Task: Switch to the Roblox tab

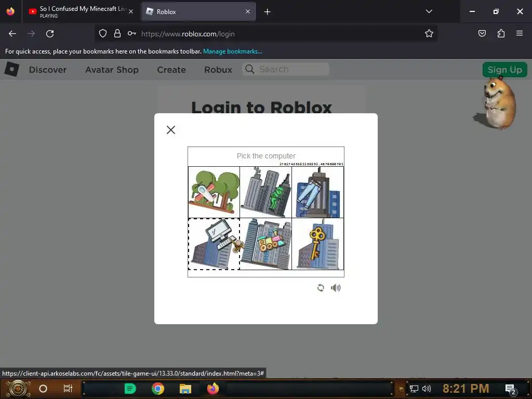Action: click(198, 11)
